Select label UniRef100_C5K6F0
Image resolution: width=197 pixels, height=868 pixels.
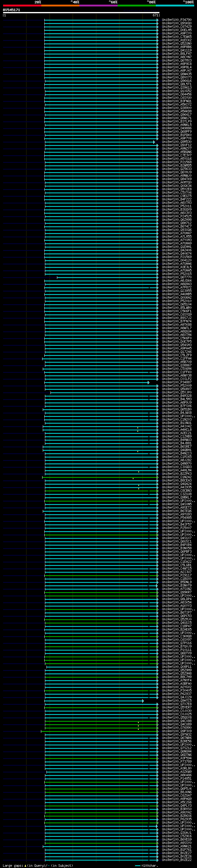176,338
